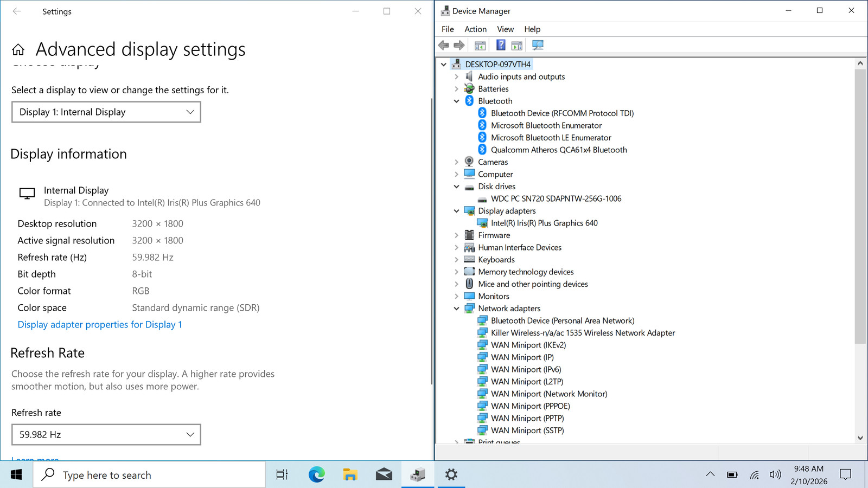Open the Action menu
The width and height of the screenshot is (868, 488).
pyautogui.click(x=475, y=29)
